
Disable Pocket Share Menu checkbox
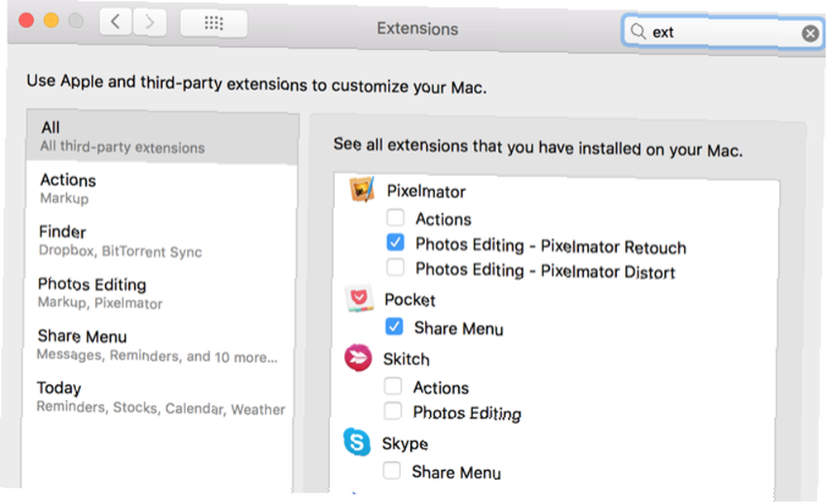pyautogui.click(x=394, y=327)
